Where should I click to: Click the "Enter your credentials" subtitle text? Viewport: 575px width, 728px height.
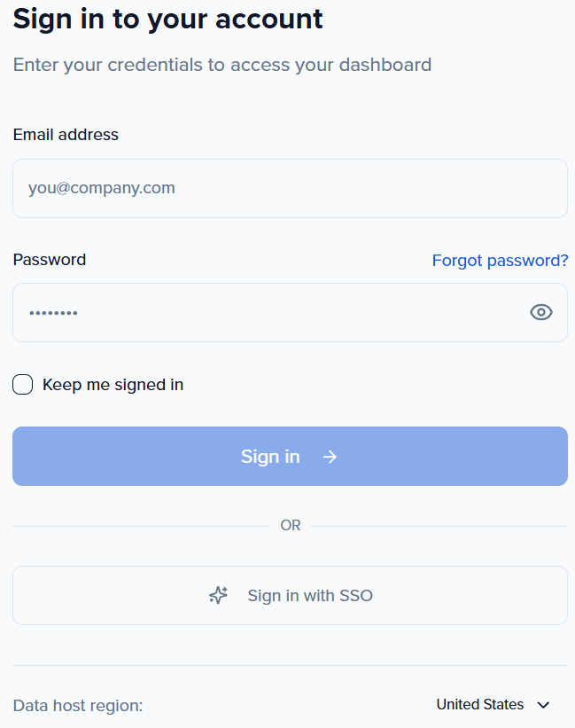tap(221, 65)
